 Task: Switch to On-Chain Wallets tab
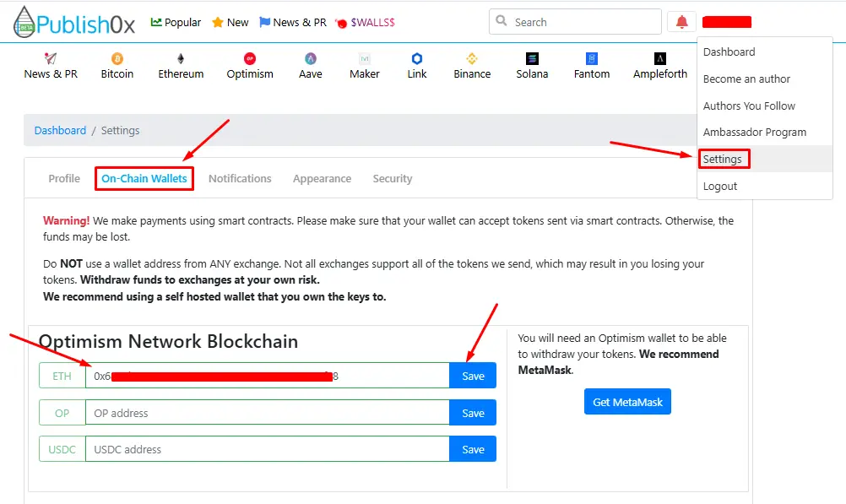pyautogui.click(x=144, y=179)
